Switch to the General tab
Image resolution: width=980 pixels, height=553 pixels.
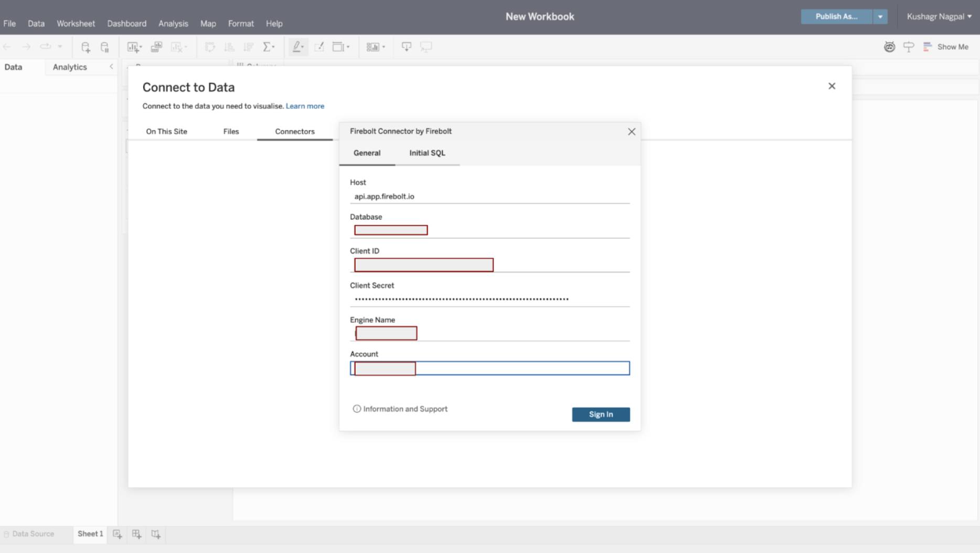367,153
